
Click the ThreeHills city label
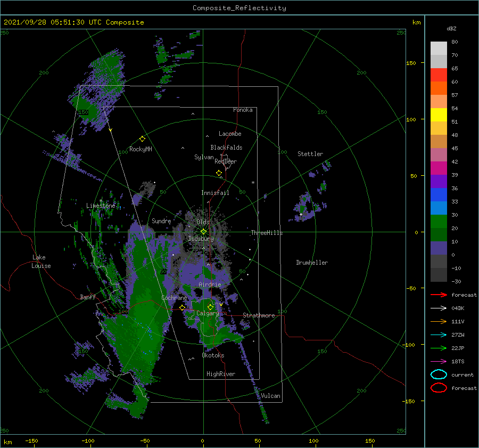pos(267,233)
